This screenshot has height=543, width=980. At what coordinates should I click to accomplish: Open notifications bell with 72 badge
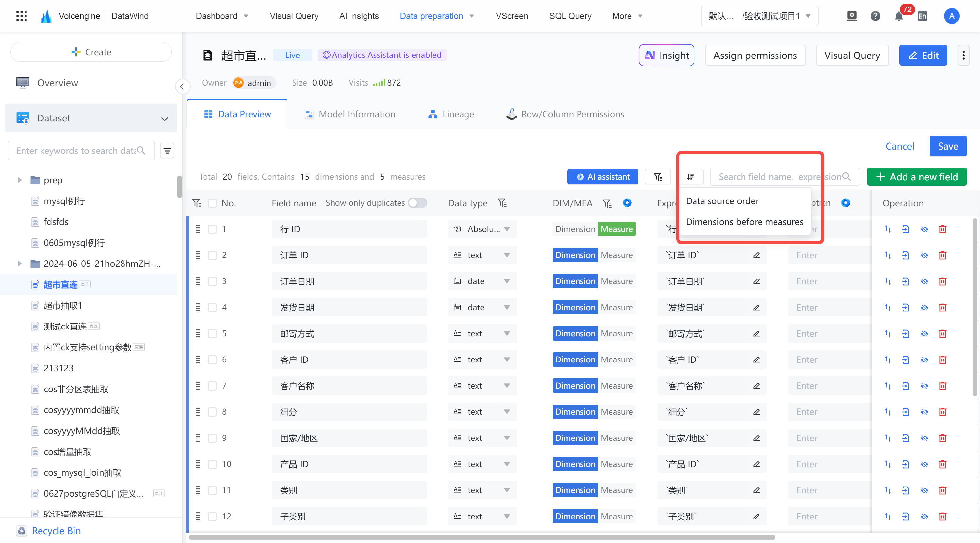coord(899,16)
